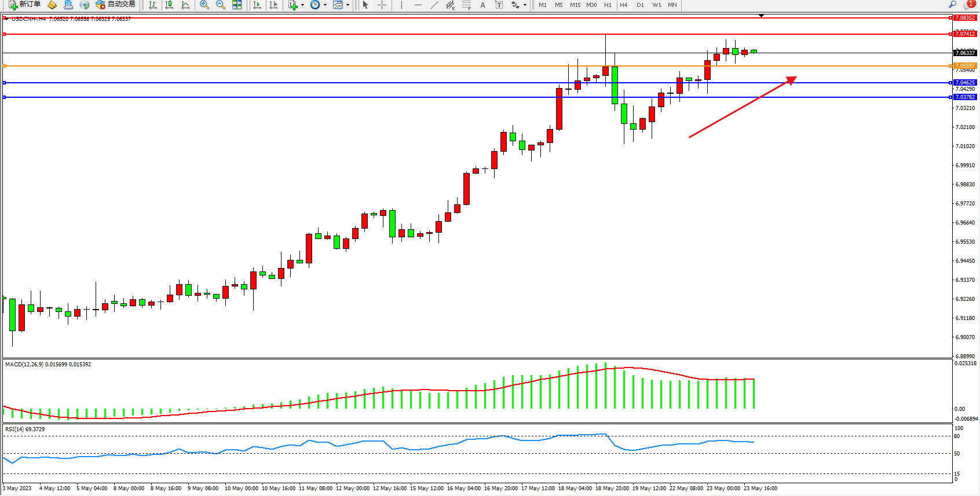The image size is (980, 496).
Task: Open the indicators list dropdown arrow
Action: (x=302, y=5)
